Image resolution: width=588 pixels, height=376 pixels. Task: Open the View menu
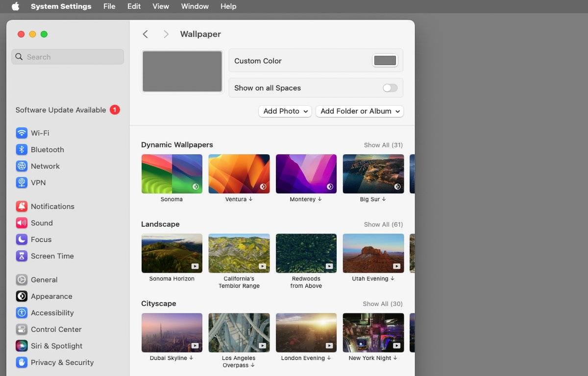(x=161, y=6)
